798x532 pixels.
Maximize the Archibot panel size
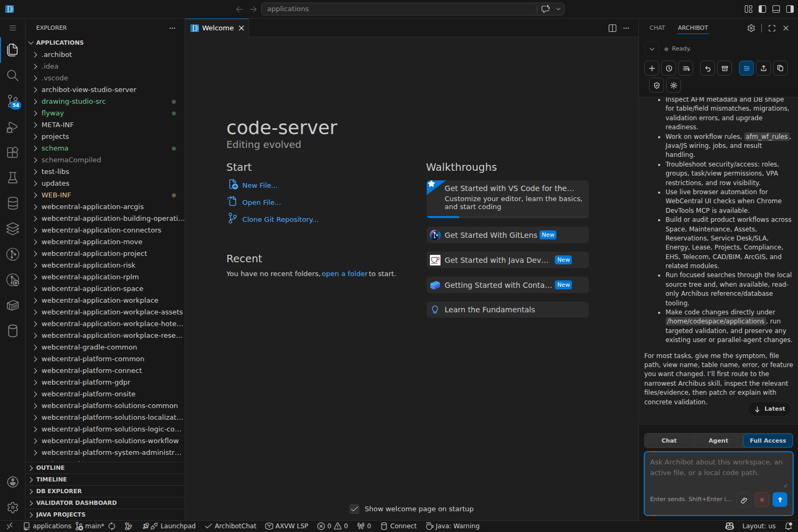coord(772,28)
